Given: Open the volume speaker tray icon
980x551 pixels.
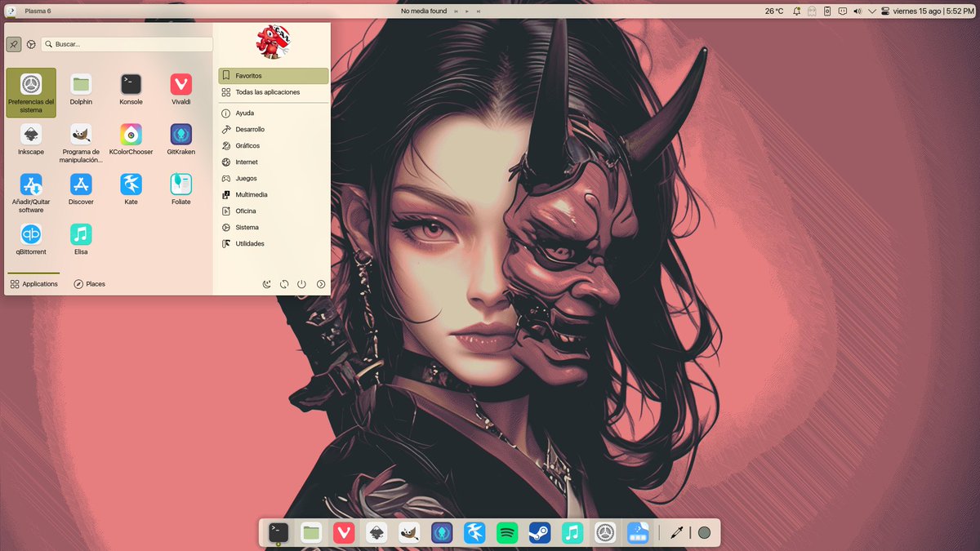Looking at the screenshot, I should (x=857, y=11).
